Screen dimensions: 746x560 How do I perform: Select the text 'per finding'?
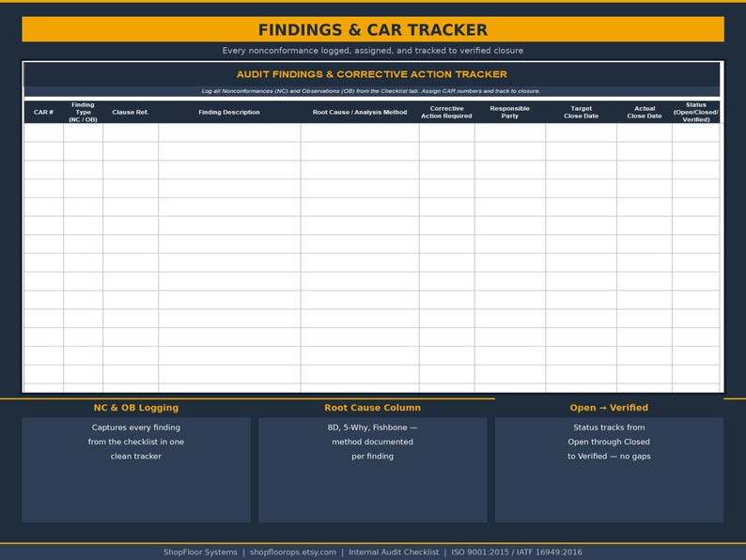tap(372, 456)
